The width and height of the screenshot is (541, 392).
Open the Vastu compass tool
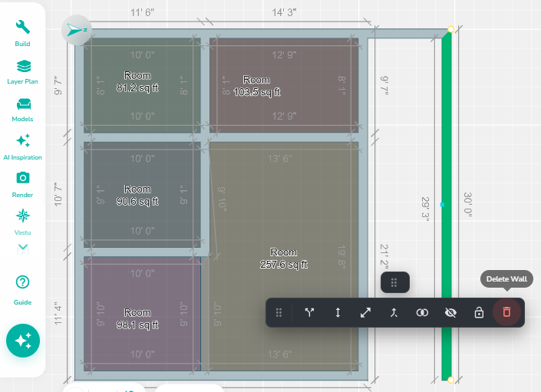23,222
